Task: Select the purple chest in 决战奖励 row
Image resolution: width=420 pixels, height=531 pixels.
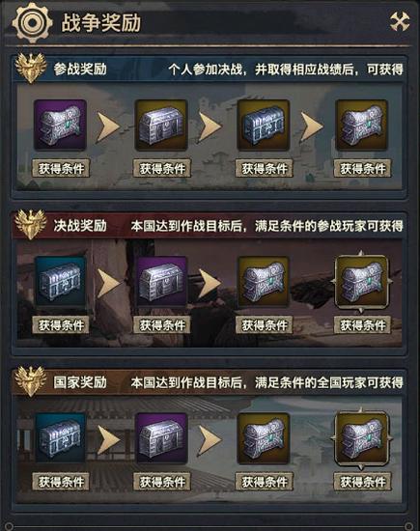Action: point(161,281)
